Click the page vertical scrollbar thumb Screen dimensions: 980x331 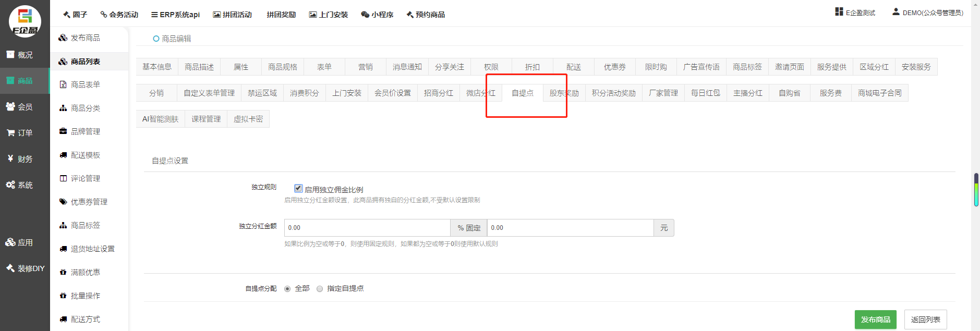pyautogui.click(x=976, y=190)
